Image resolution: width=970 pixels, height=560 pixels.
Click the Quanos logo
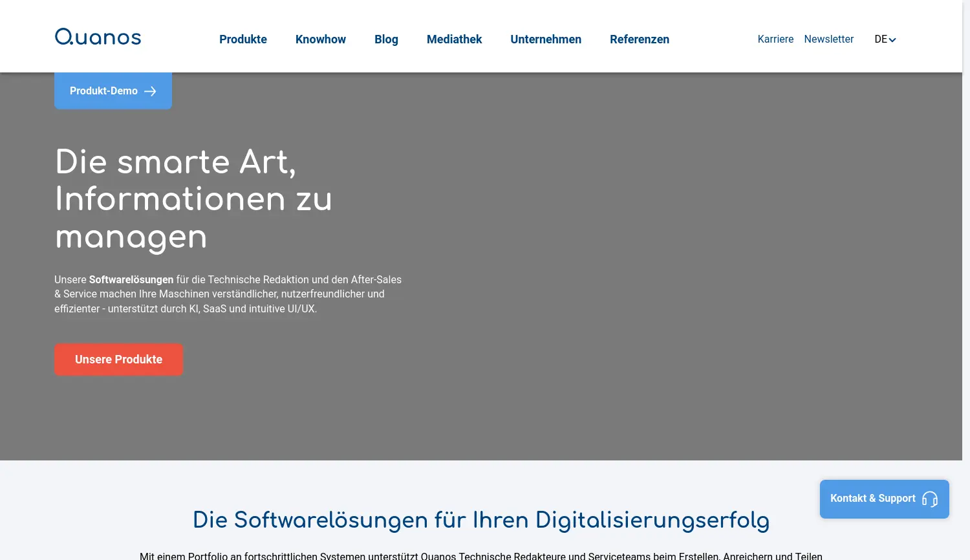pos(97,36)
